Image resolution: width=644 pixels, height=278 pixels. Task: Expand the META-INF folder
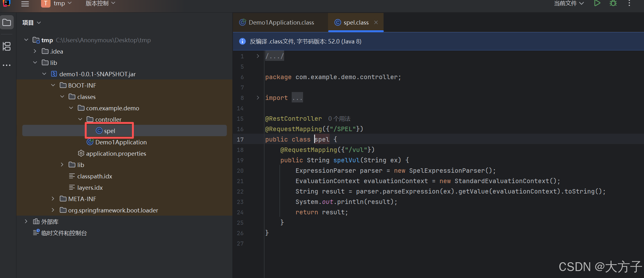click(x=53, y=199)
